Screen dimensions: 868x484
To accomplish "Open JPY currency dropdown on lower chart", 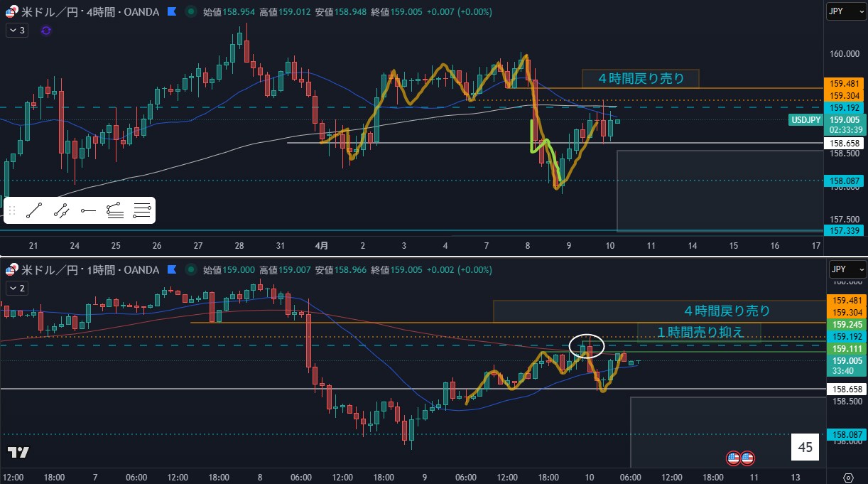I will (x=847, y=270).
